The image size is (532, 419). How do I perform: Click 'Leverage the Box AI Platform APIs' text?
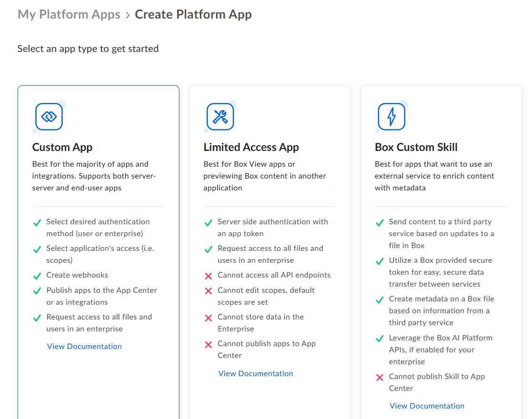441,350
